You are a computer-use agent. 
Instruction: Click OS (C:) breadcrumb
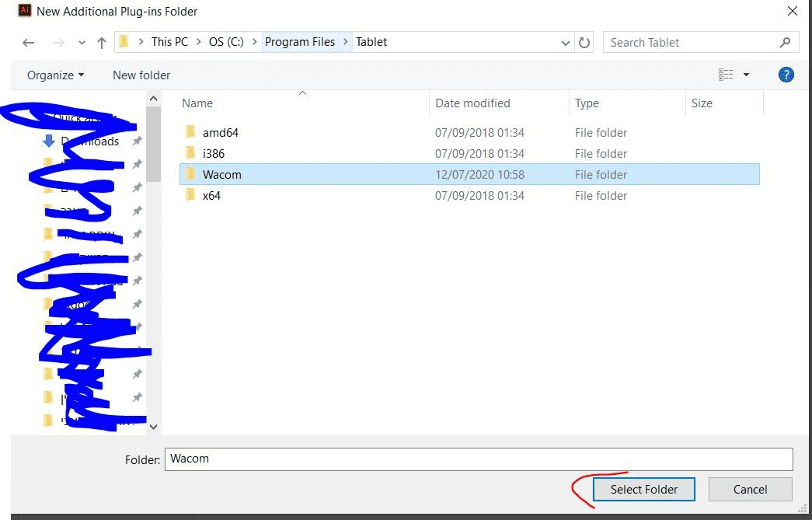pyautogui.click(x=226, y=42)
